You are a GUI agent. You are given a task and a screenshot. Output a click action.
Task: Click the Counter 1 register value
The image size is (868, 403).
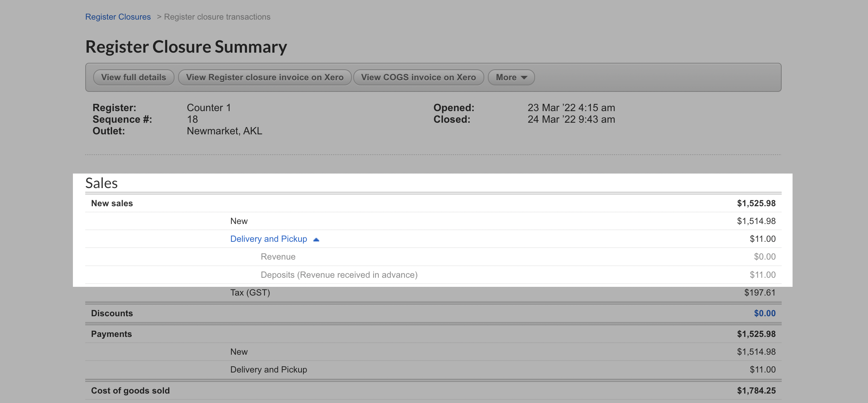tap(209, 108)
